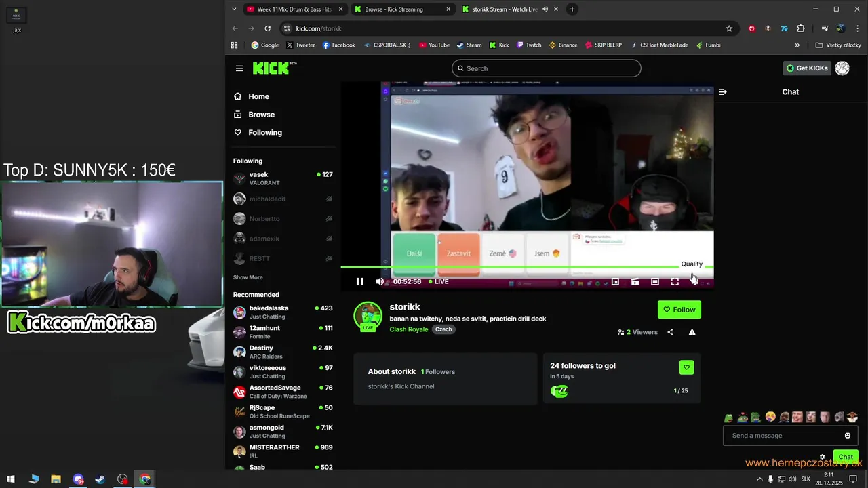Screen dimensions: 868x488
Task: Open tab search dropdown arrow
Action: (x=234, y=9)
